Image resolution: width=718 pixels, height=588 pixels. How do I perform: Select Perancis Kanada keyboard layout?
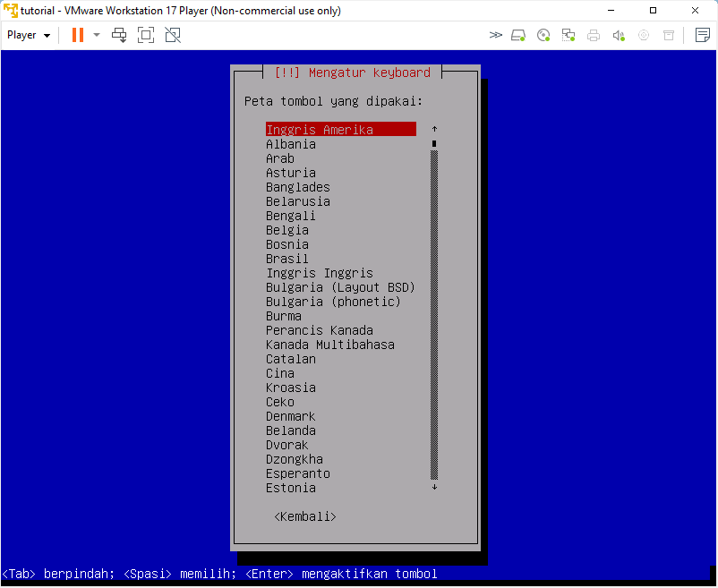320,330
